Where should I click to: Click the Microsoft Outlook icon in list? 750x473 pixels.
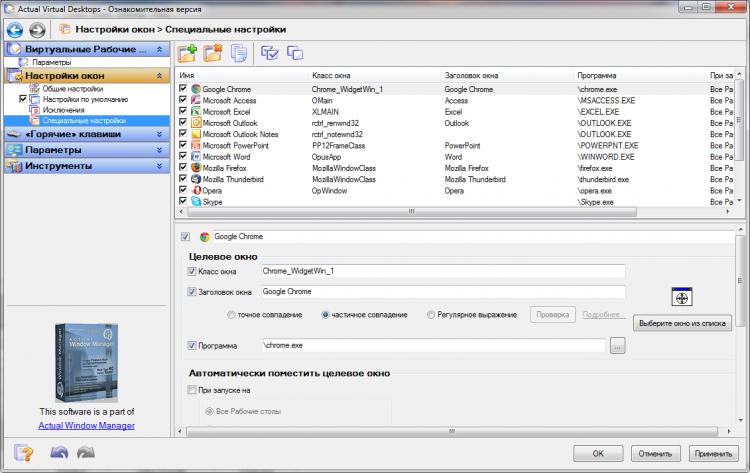point(196,123)
